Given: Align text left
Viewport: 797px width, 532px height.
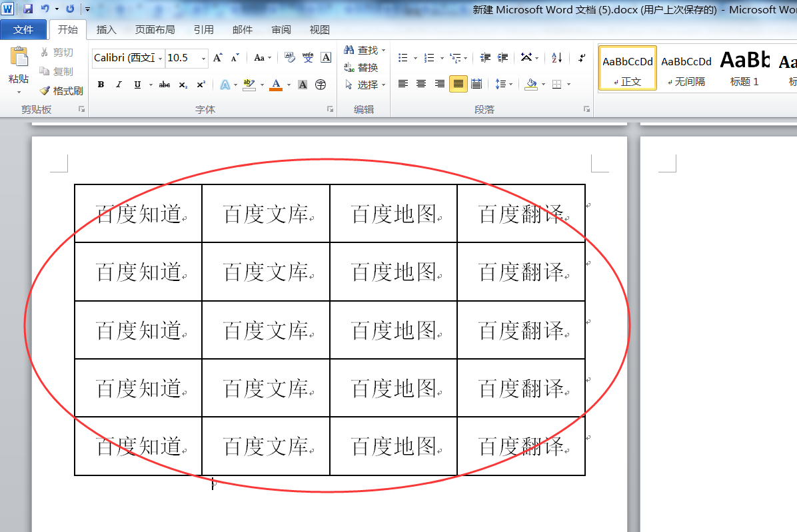Looking at the screenshot, I should (x=403, y=84).
